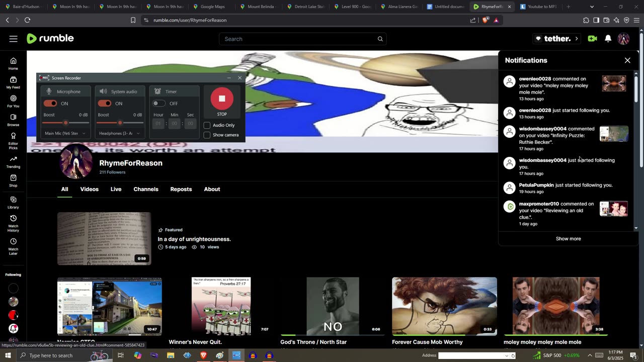Click the red STOP recording button
Screen dimensions: 644x362
coord(222,99)
